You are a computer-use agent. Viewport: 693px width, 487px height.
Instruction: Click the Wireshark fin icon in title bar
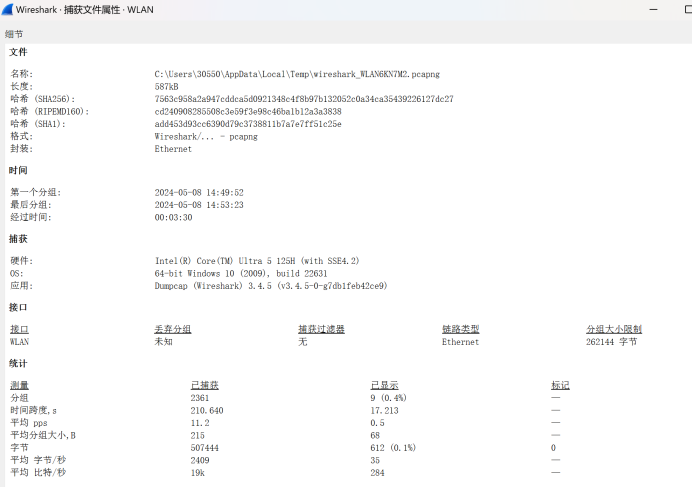7,9
